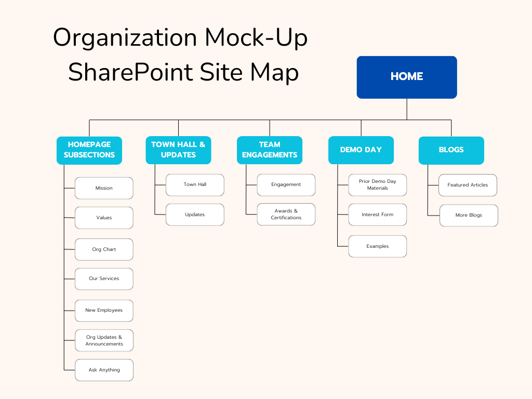Click the Featured Articles box
This screenshot has height=399, width=532.
click(468, 185)
